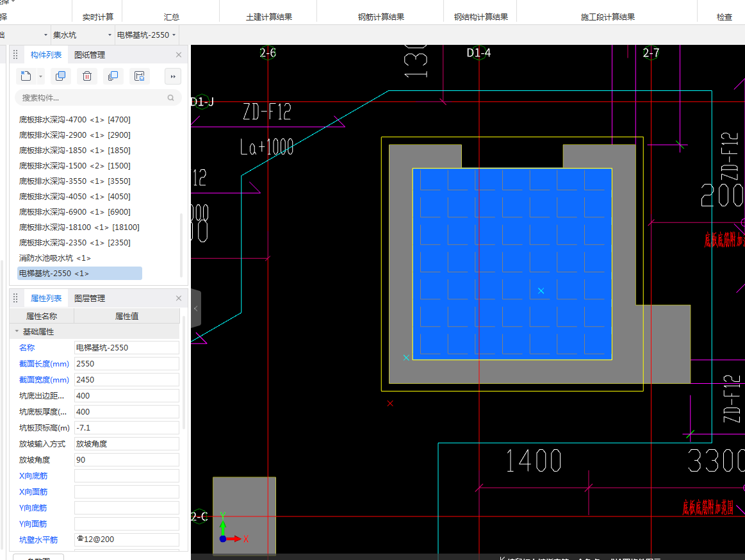Viewport: 745px width, 560px height.
Task: Open the 集水坑 component type dropdown
Action: coord(82,35)
